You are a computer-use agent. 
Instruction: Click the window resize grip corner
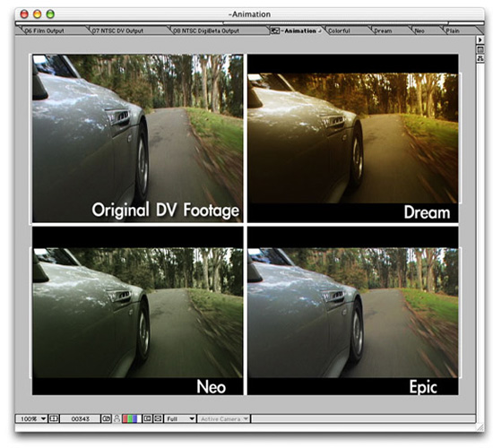(480, 427)
